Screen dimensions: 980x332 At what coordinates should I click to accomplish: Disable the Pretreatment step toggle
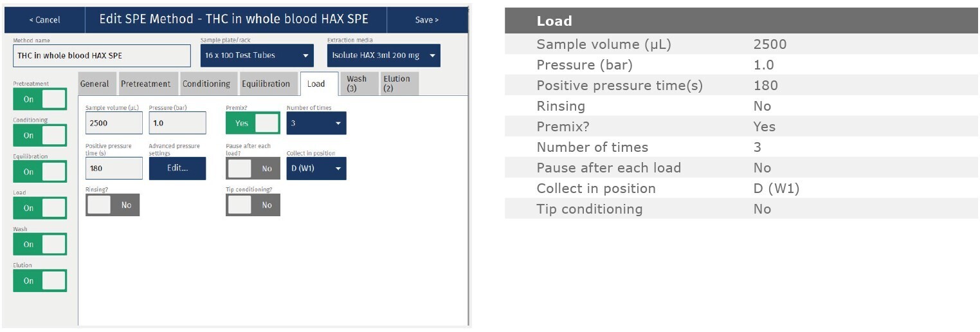coord(40,100)
